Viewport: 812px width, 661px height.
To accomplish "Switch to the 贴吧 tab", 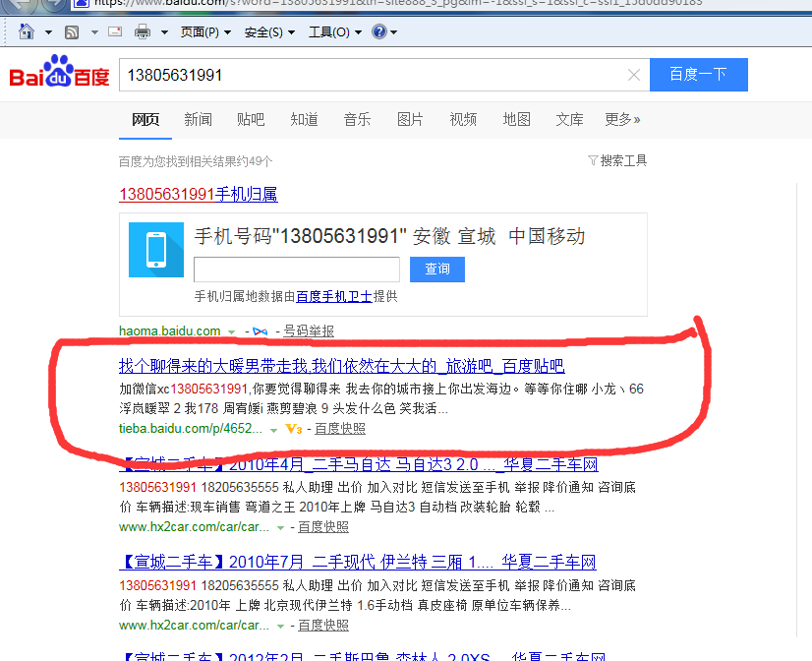I will (x=251, y=120).
